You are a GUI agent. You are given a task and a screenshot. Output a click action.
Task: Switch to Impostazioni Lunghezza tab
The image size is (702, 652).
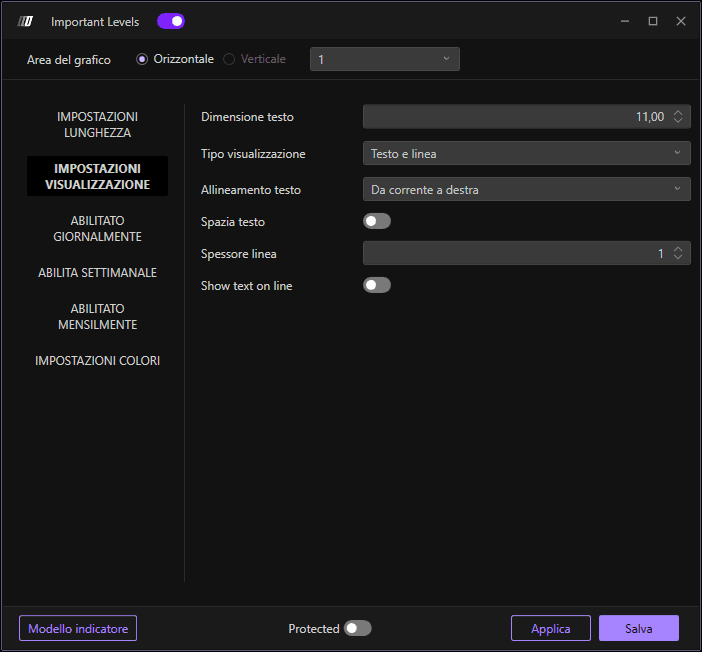[97, 124]
